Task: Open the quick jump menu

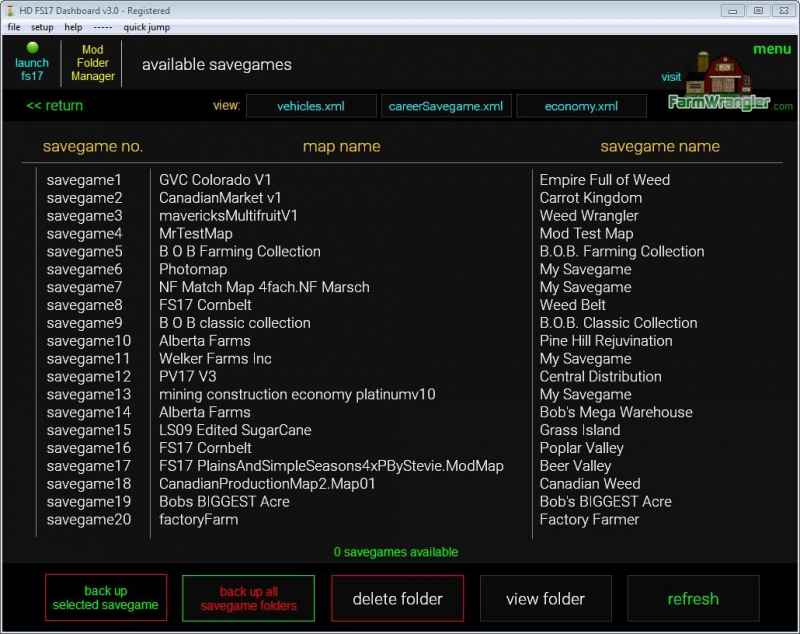Action: pos(146,27)
